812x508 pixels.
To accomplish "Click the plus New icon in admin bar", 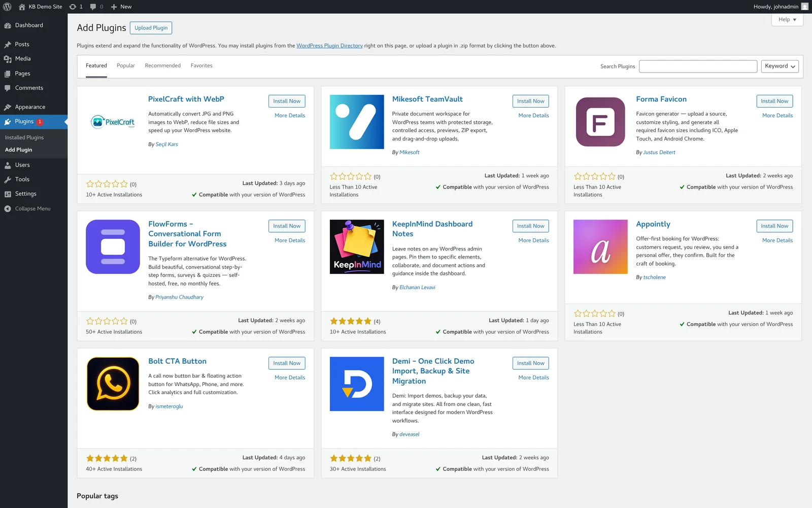I will tap(114, 7).
